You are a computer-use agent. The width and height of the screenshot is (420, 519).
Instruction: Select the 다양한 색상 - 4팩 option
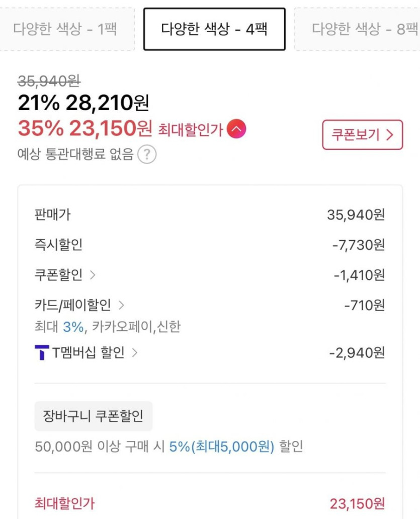tap(214, 29)
